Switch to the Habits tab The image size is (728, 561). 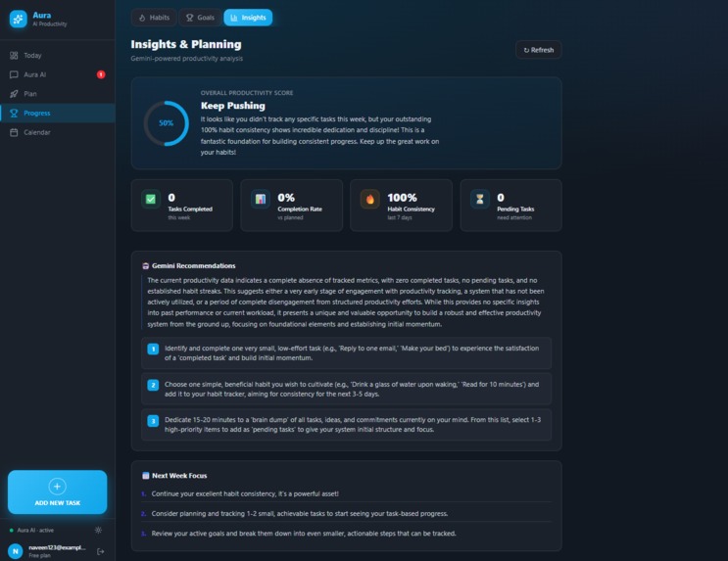(154, 18)
